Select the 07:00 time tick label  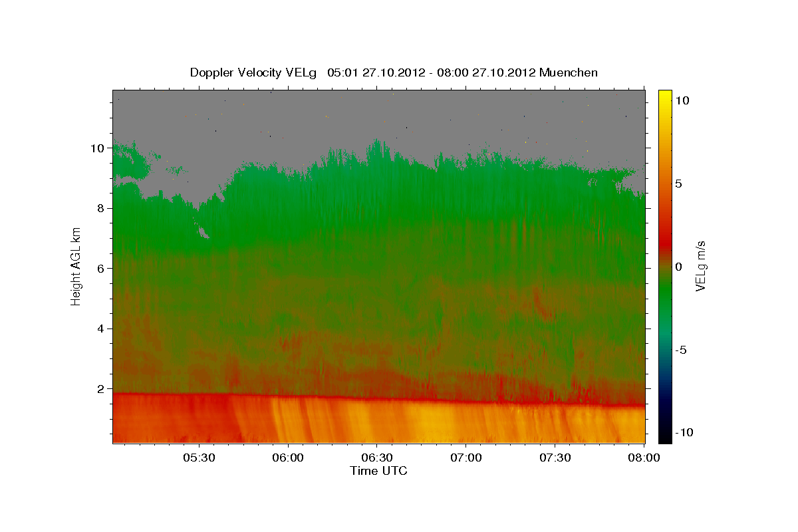pyautogui.click(x=466, y=458)
